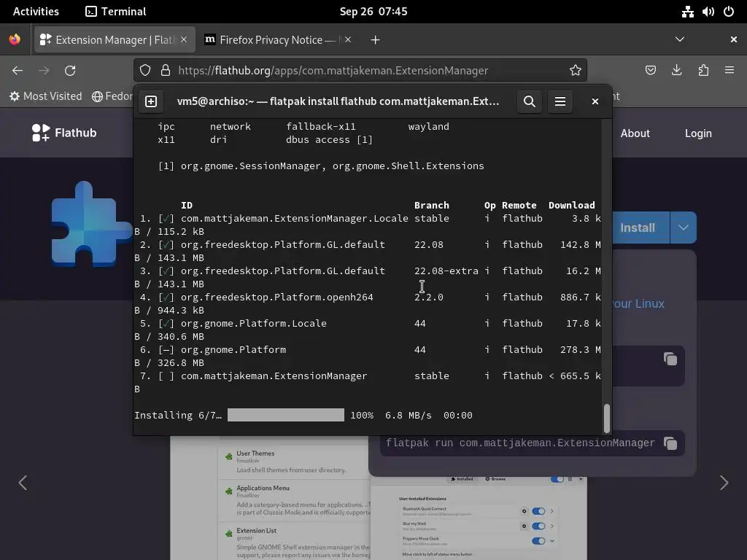Switch to Extension Manager Flathub tab
This screenshot has height=560, width=747.
(x=115, y=39)
